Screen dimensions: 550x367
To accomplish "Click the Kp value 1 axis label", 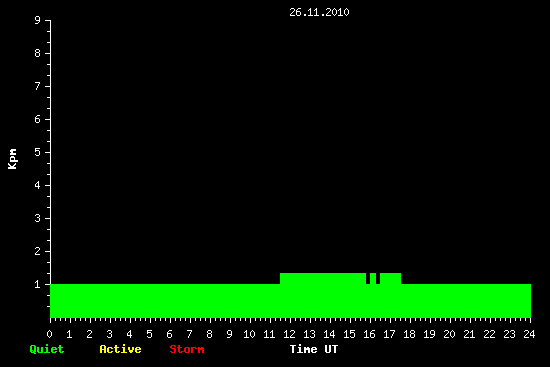I will pos(38,284).
